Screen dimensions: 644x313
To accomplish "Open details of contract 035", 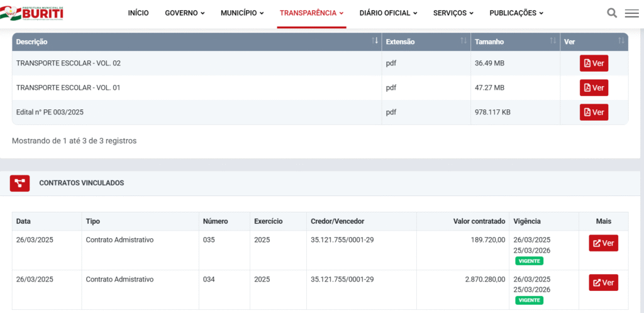I will [x=603, y=243].
